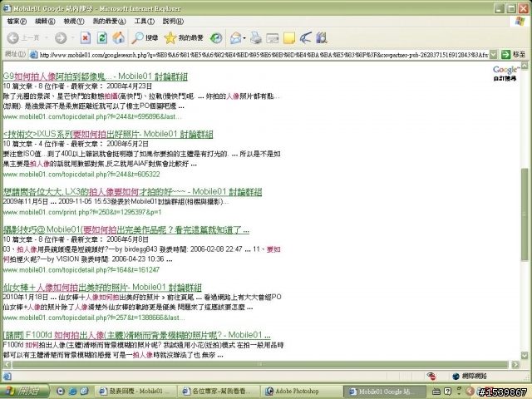Open the 檢視(V) menu

pyautogui.click(x=74, y=22)
